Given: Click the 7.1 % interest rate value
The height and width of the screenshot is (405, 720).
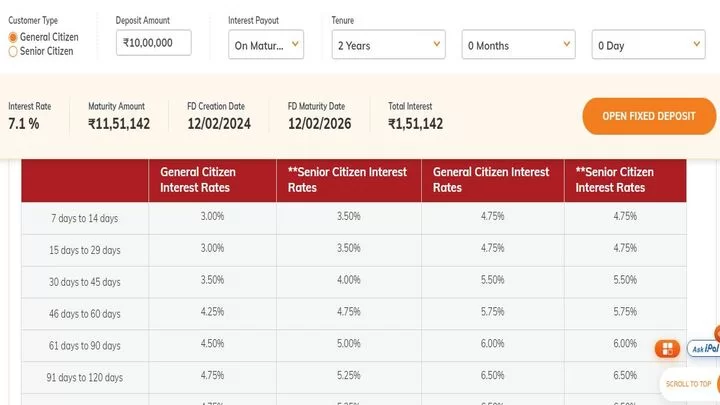Looking at the screenshot, I should tap(24, 124).
